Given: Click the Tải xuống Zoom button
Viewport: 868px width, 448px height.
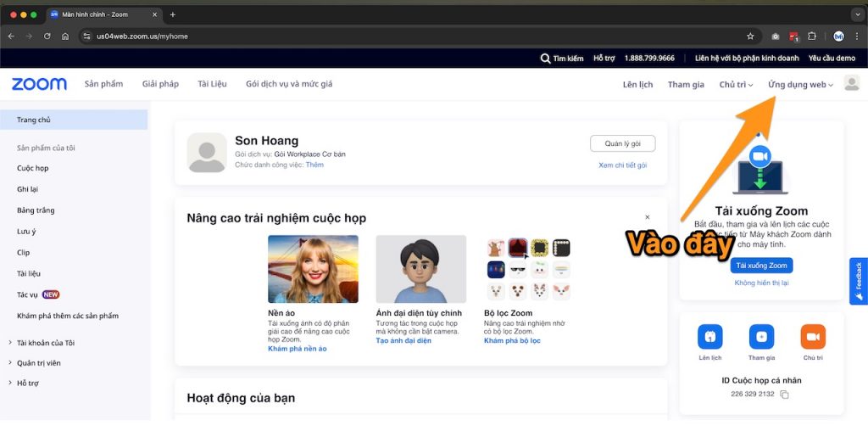Looking at the screenshot, I should point(761,266).
